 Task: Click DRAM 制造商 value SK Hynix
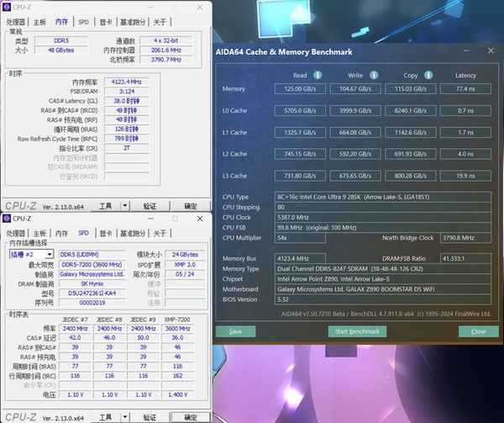tap(92, 283)
